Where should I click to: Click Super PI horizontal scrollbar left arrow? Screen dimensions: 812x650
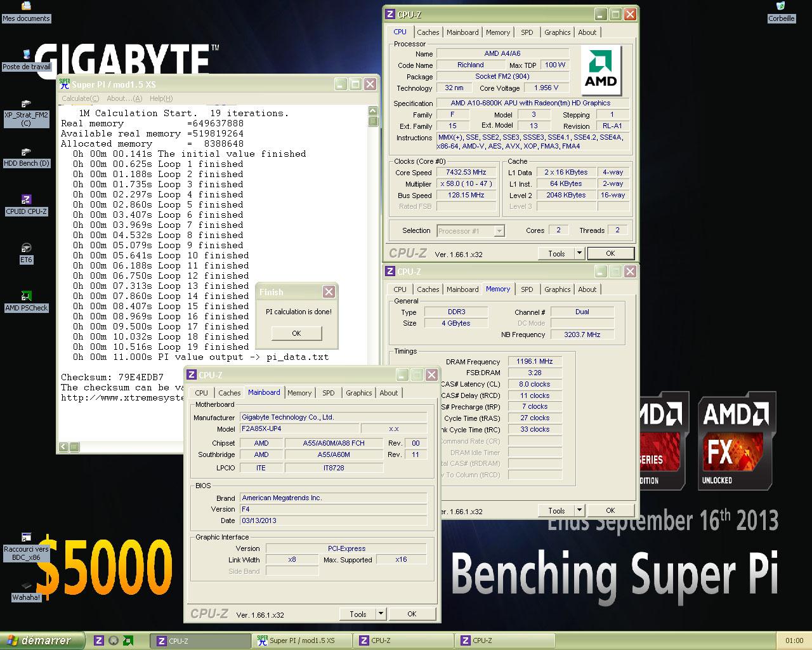[63, 447]
